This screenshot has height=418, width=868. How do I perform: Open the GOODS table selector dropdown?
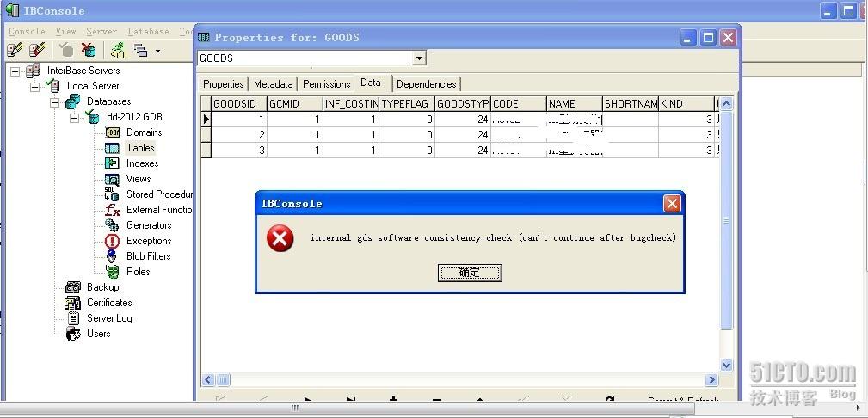tap(419, 58)
